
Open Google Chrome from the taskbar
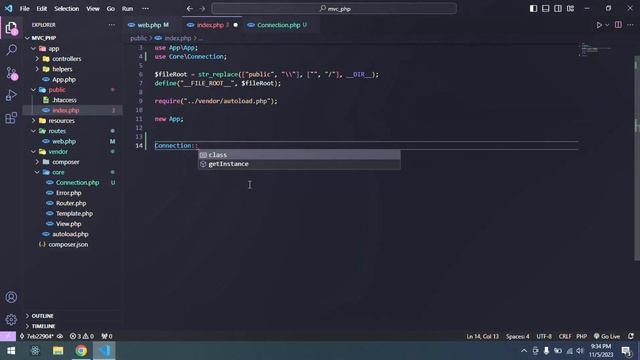[81, 351]
